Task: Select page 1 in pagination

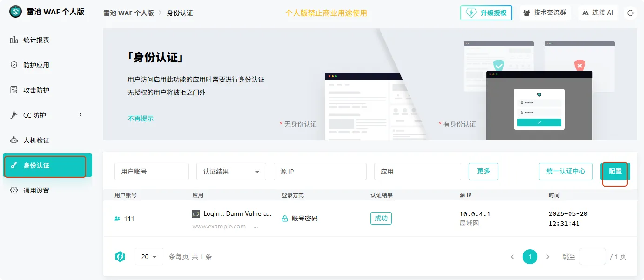Action: point(530,257)
